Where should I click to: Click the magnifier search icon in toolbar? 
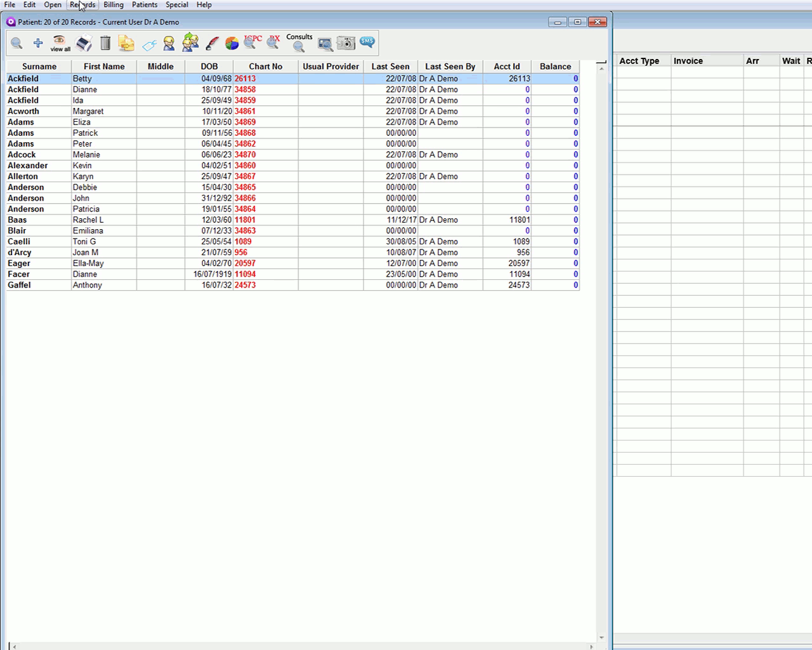17,43
